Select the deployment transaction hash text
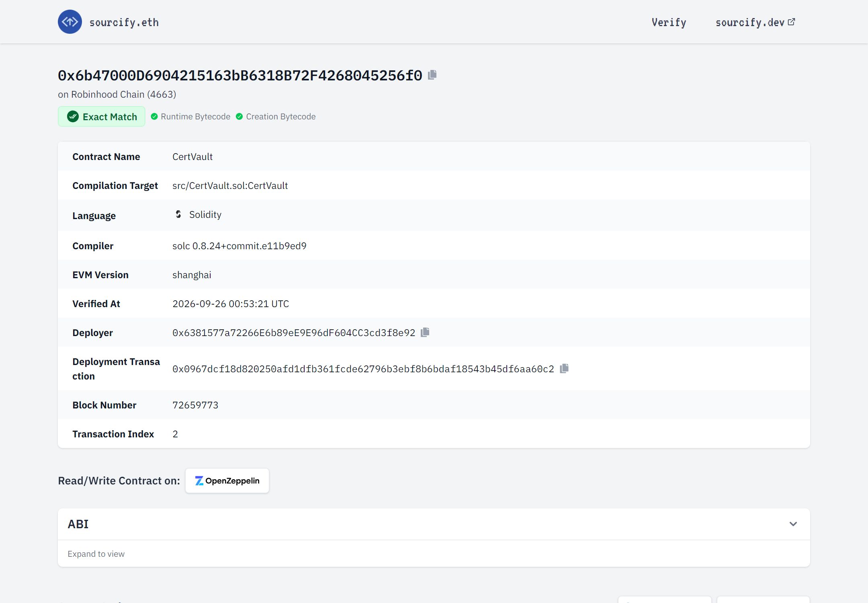 363,369
